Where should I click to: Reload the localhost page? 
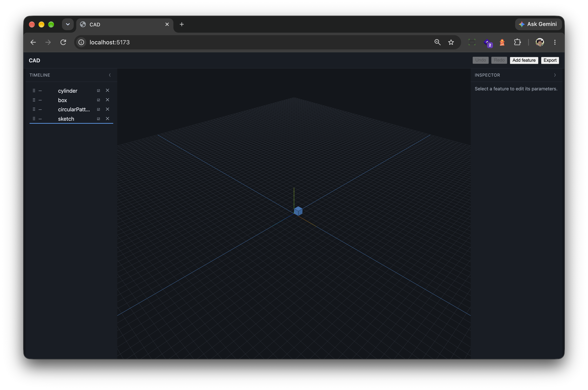[63, 42]
